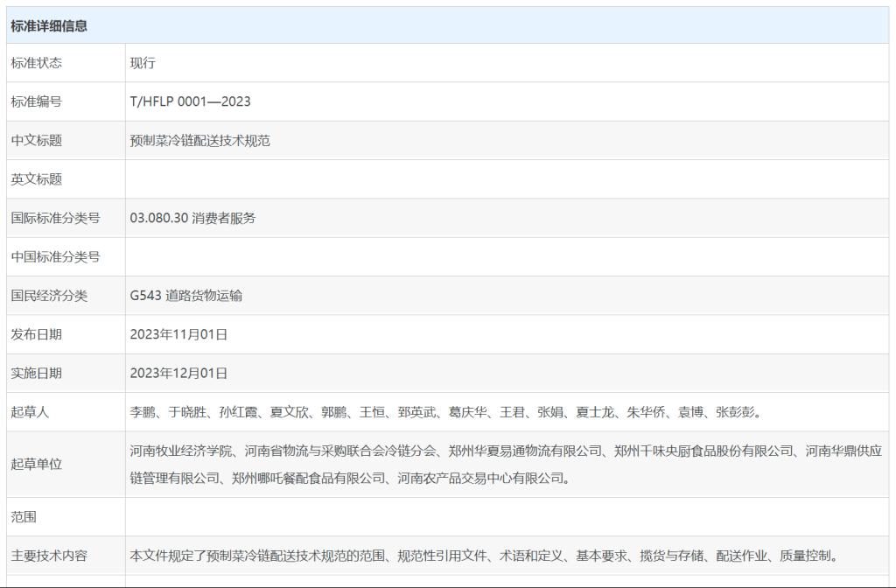
Task: Select the date 2023年11月01日
Action: click(x=178, y=334)
